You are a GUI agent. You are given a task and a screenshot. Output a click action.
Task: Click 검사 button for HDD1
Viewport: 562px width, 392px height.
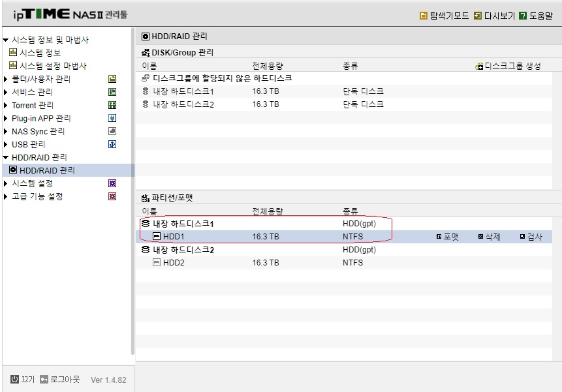point(531,237)
